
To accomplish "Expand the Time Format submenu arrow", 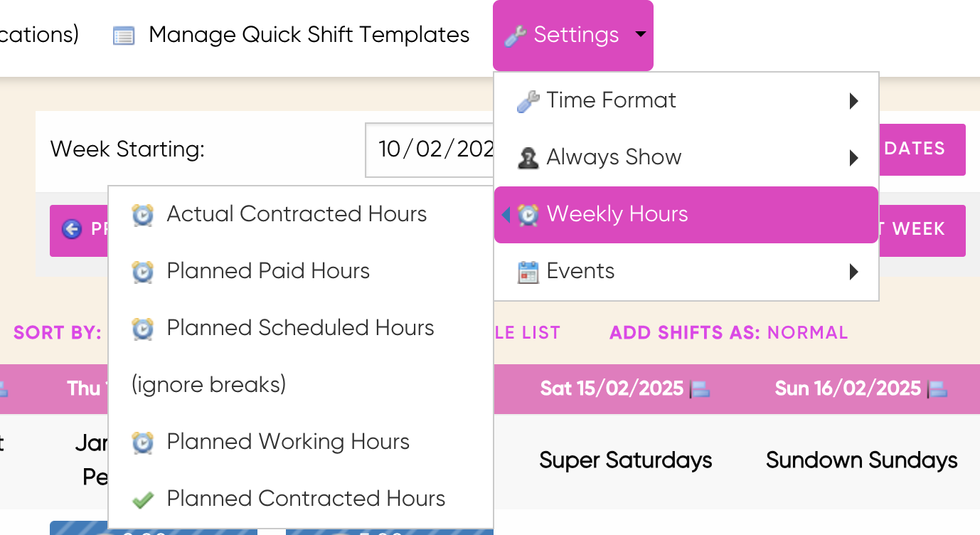I will 854,101.
